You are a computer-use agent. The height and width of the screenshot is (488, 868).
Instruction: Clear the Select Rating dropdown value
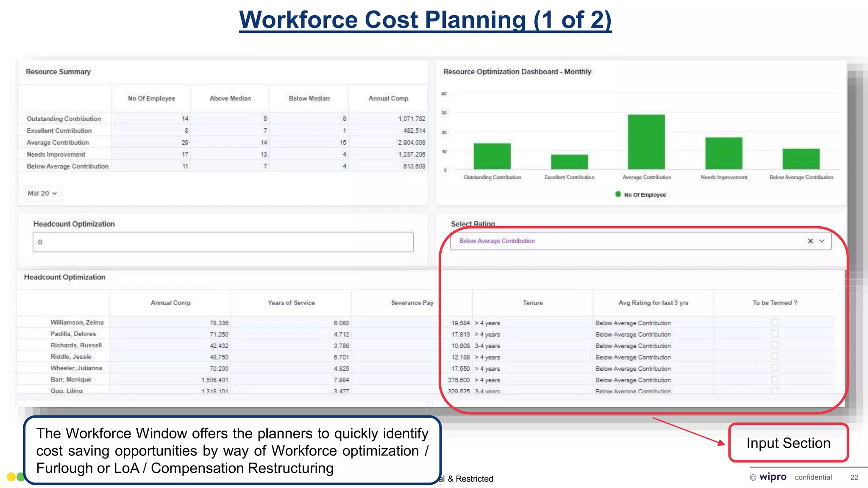click(810, 241)
